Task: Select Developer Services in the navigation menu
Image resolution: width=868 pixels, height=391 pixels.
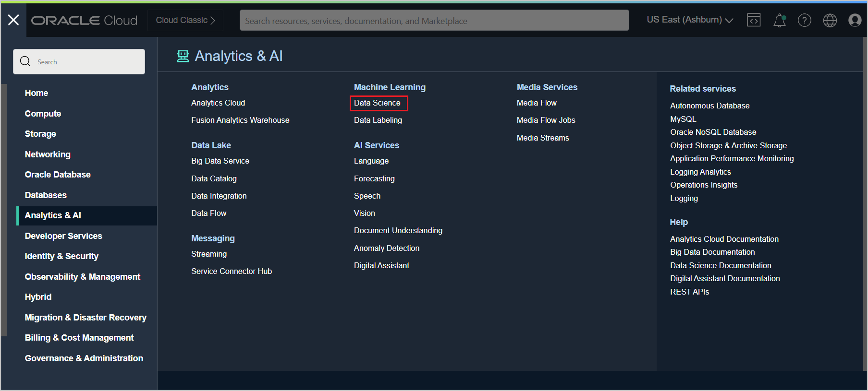Action: (x=63, y=236)
